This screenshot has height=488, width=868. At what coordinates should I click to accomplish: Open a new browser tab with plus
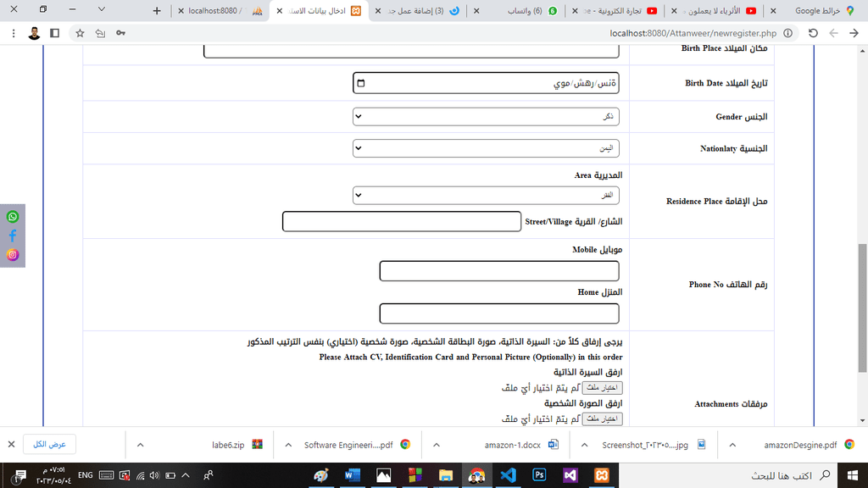tap(157, 10)
